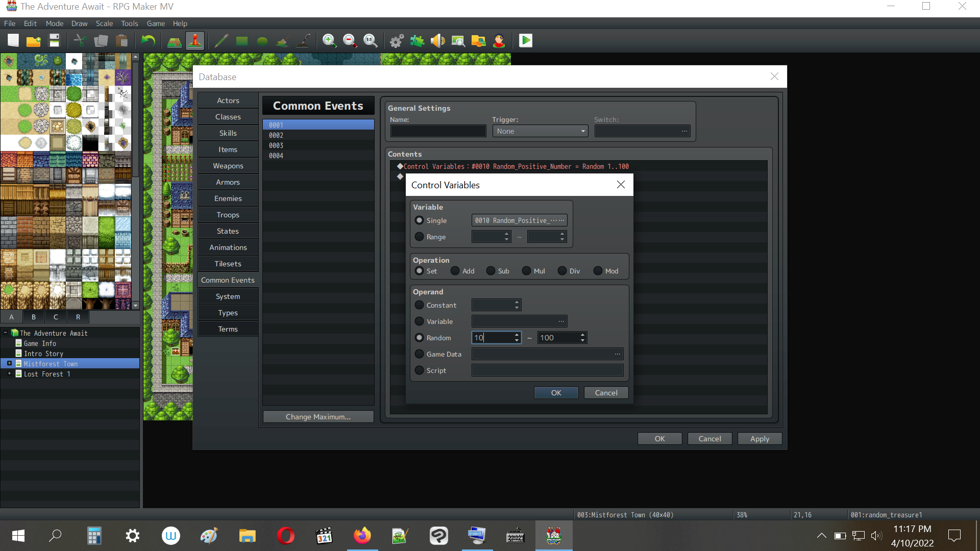Expand the Lost Forest 1 map tree
Image resolution: width=980 pixels, height=551 pixels.
click(x=9, y=374)
